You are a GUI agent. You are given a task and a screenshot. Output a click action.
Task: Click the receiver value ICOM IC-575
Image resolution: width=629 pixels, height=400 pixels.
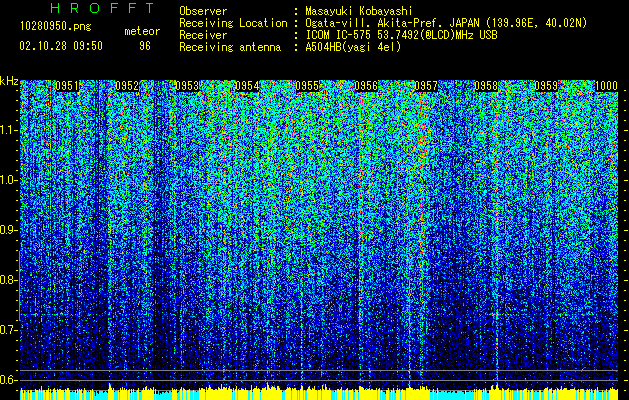coord(401,35)
